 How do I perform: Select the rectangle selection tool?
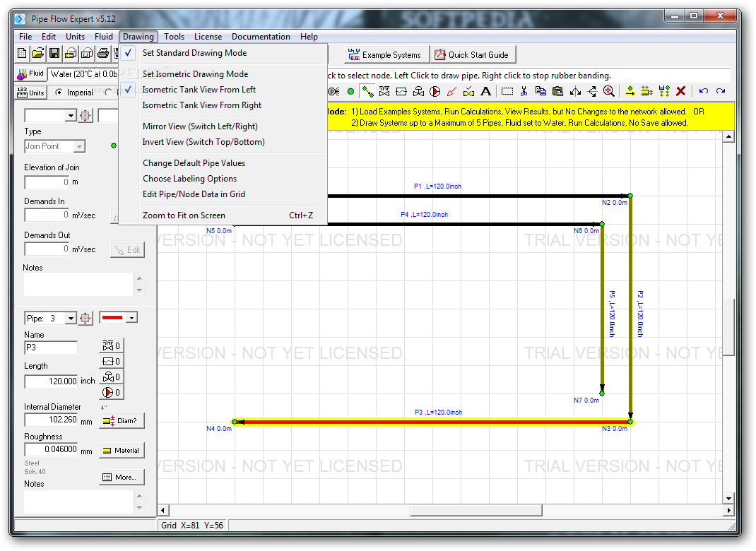(507, 91)
